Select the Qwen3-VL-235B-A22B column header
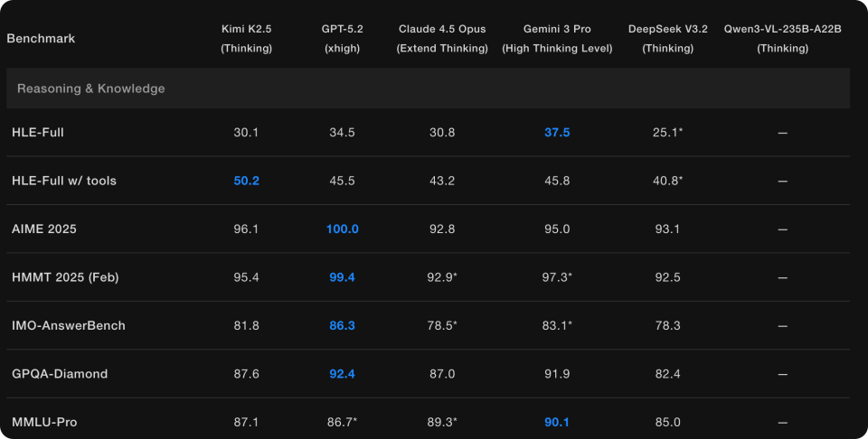This screenshot has height=439, width=868. pos(783,39)
